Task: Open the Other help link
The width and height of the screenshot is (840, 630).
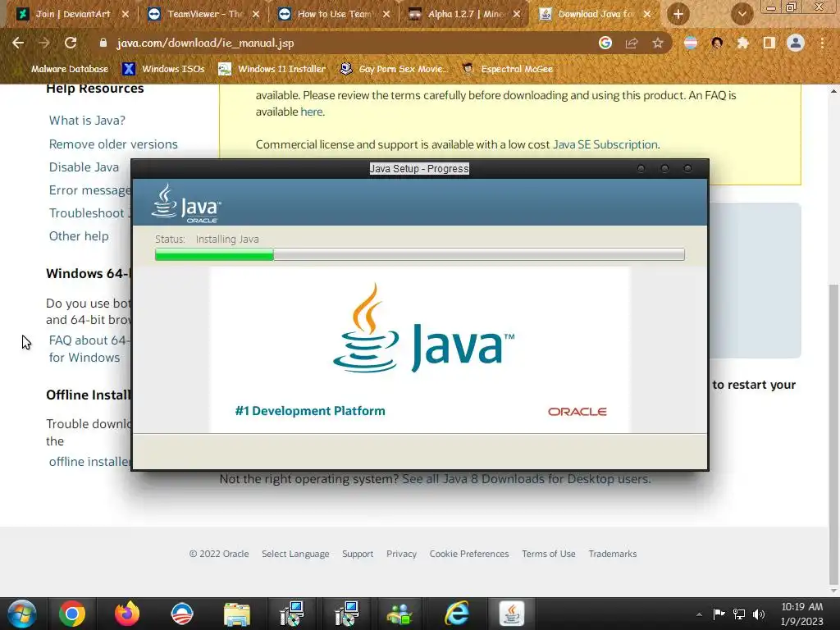Action: tap(79, 236)
